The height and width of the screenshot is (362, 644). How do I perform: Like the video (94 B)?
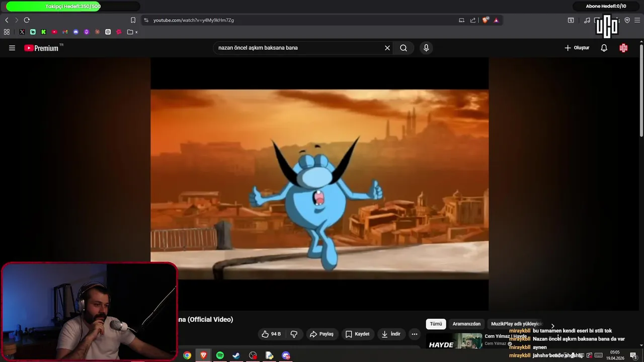(271, 334)
